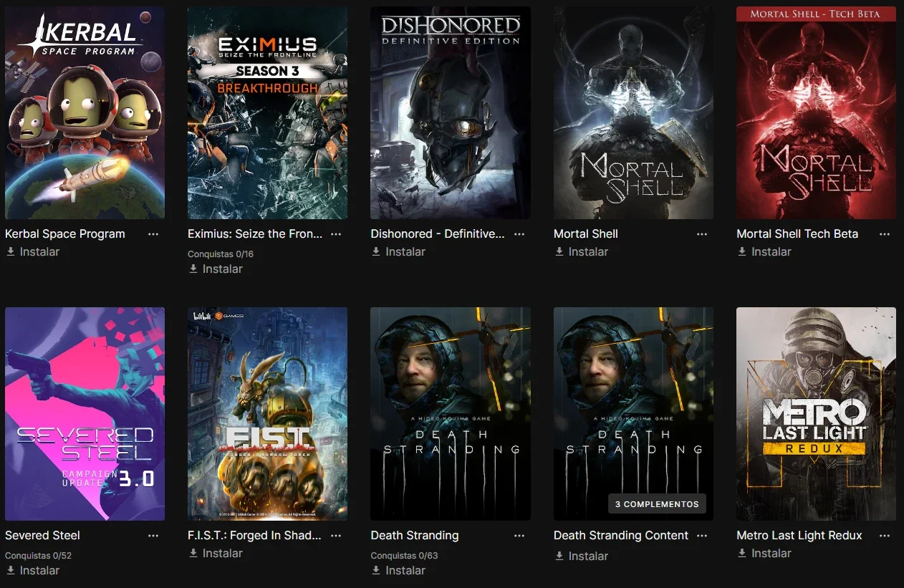
Task: Open the three-dot menu for Death Stranding Content
Action: (702, 536)
